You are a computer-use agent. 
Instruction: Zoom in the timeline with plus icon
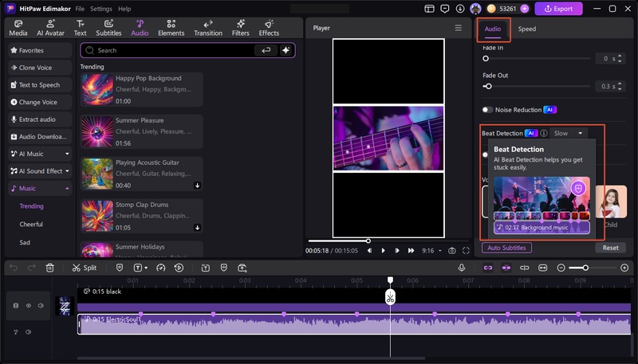(x=624, y=268)
